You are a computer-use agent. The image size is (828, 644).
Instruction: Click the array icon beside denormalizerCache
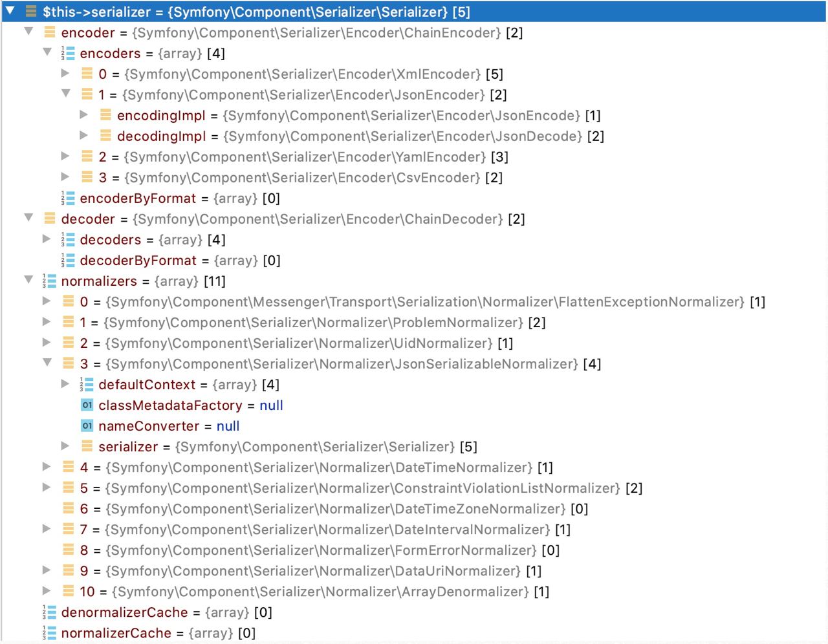pyautogui.click(x=49, y=612)
